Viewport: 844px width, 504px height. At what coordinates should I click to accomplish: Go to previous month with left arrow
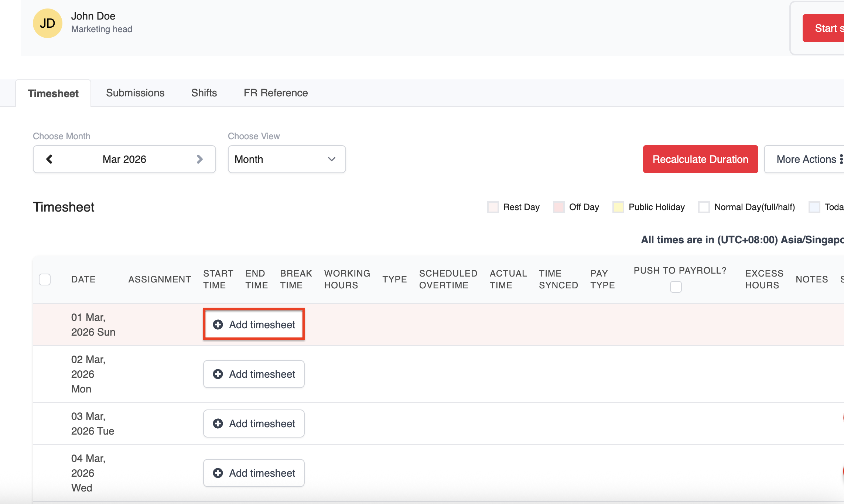49,159
